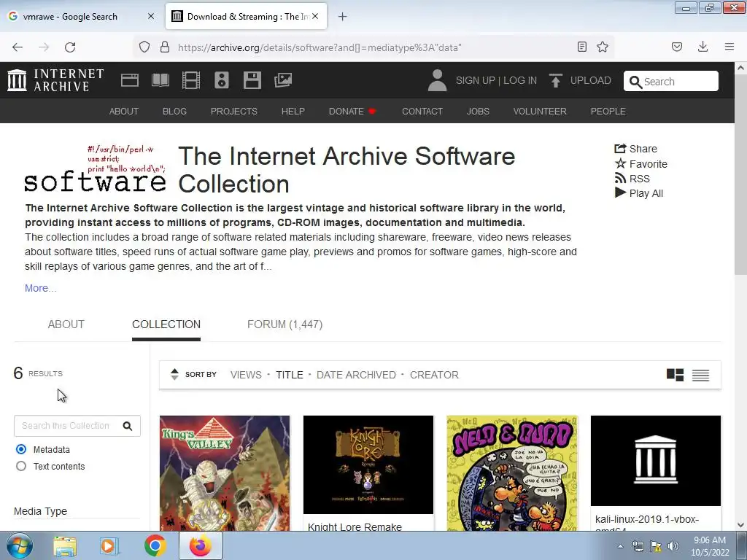Viewport: 747px width, 560px height.
Task: Open the DONATE link
Action: click(352, 111)
